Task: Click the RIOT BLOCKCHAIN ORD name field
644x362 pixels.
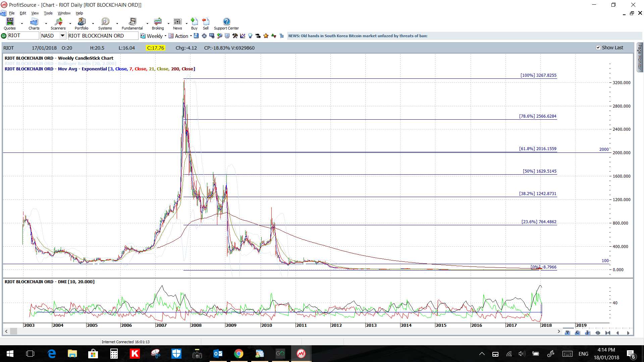Action: 103,36
